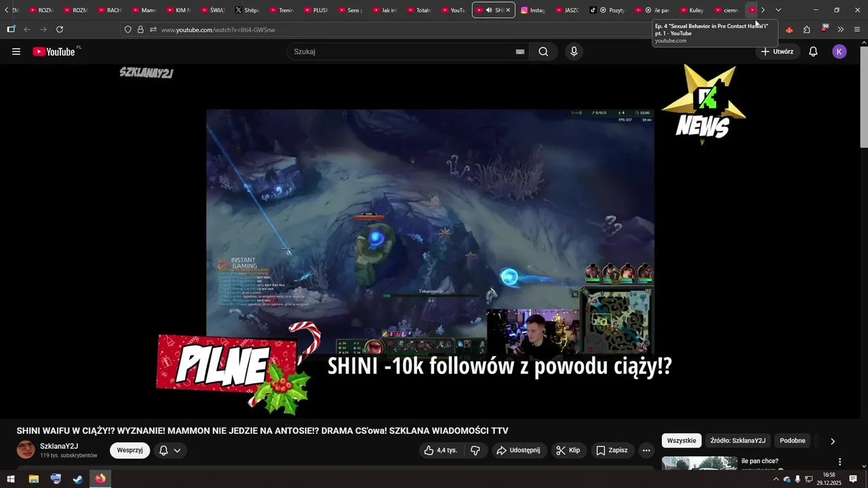Image resolution: width=868 pixels, height=488 pixels.
Task: Open Firefox sidebar toggle icon
Action: [11, 30]
